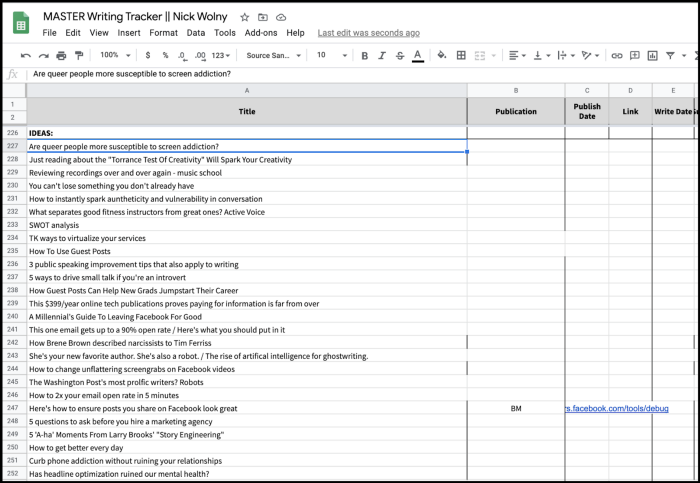The image size is (700, 483).
Task: Open the Add-ons menu
Action: (260, 33)
